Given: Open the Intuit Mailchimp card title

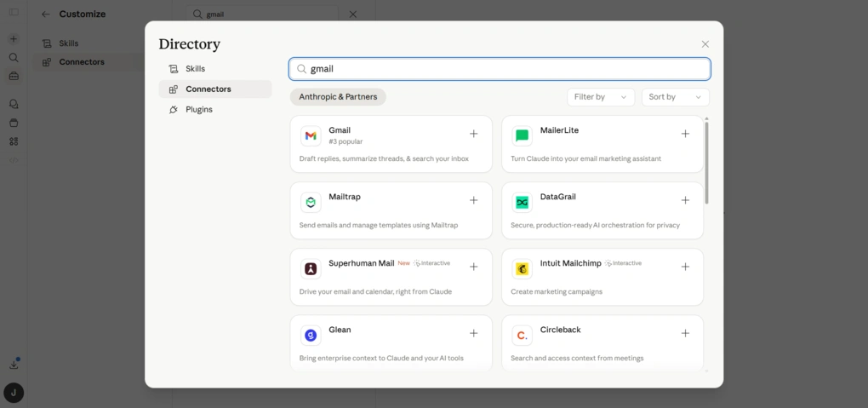Looking at the screenshot, I should pyautogui.click(x=571, y=263).
